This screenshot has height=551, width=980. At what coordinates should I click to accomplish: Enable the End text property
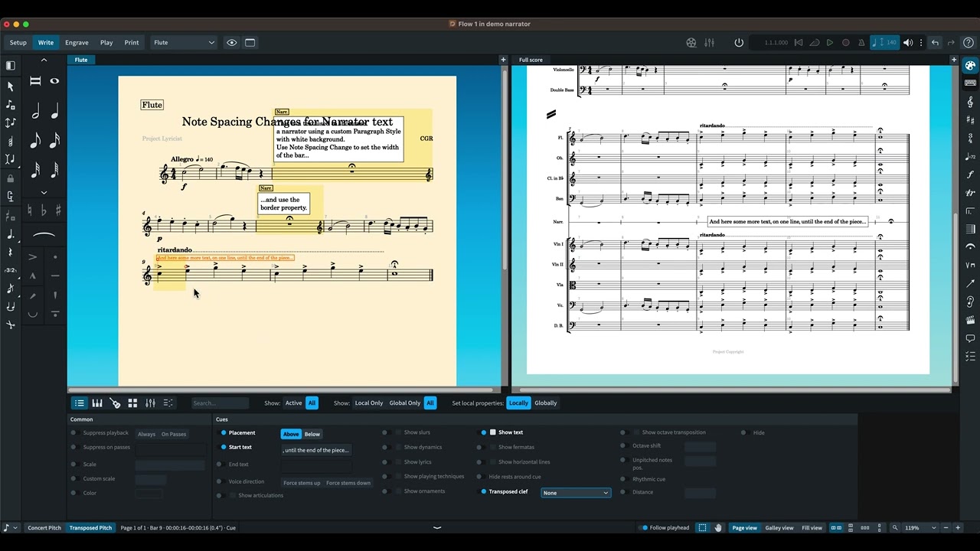click(222, 465)
